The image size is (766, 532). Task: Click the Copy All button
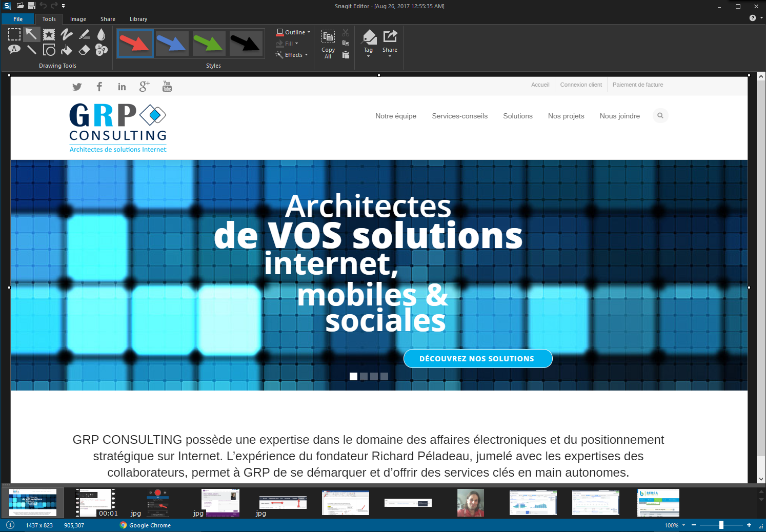click(x=328, y=44)
